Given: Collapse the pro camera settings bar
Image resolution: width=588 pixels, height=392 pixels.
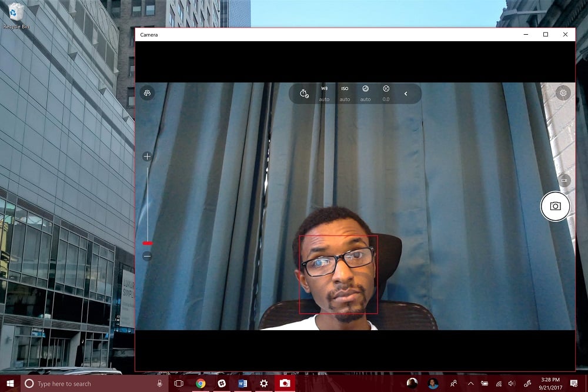Looking at the screenshot, I should tap(406, 93).
